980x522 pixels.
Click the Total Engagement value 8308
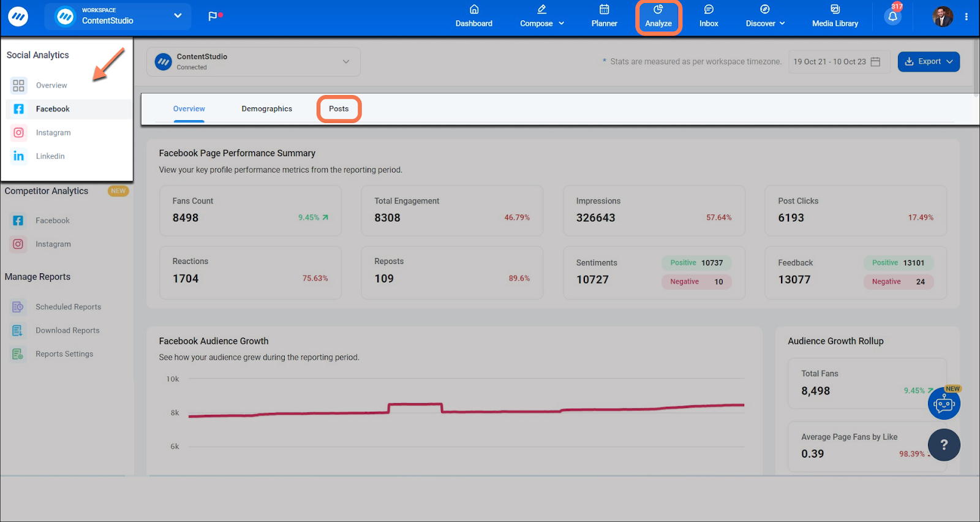(x=388, y=217)
